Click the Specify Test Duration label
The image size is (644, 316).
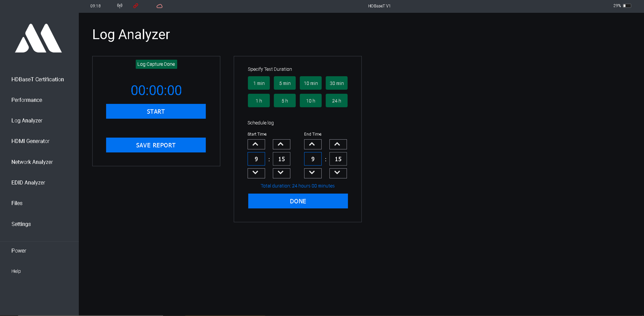[270, 69]
